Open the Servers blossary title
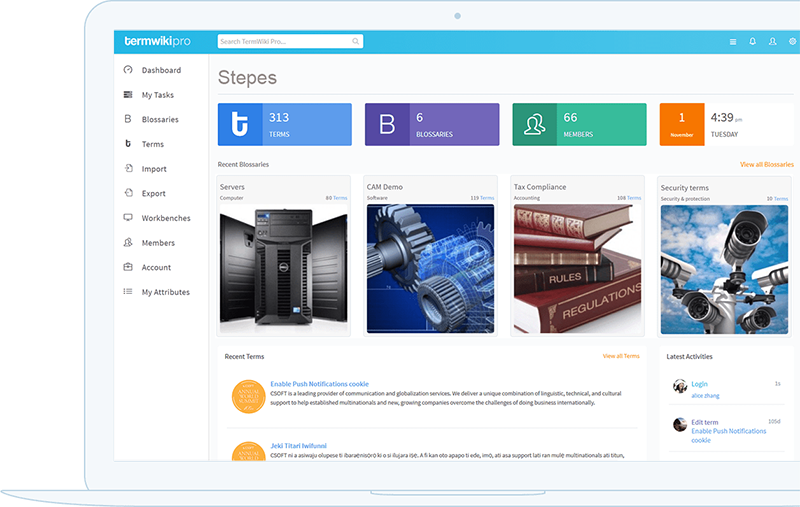The height and width of the screenshot is (507, 800). tap(232, 187)
